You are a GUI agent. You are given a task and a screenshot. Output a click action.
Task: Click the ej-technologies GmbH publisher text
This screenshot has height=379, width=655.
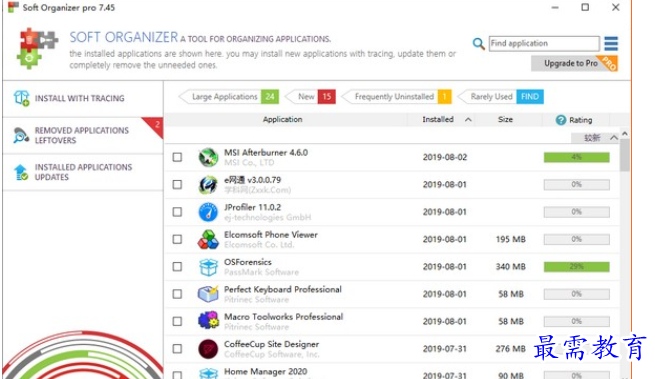267,218
